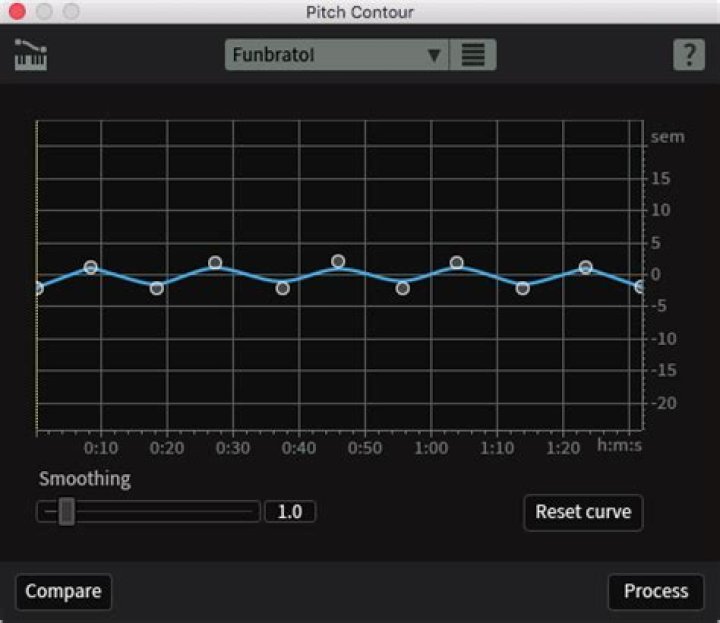Click the 0:50 time axis label
Viewport: 720px width, 623px height.
click(365, 448)
